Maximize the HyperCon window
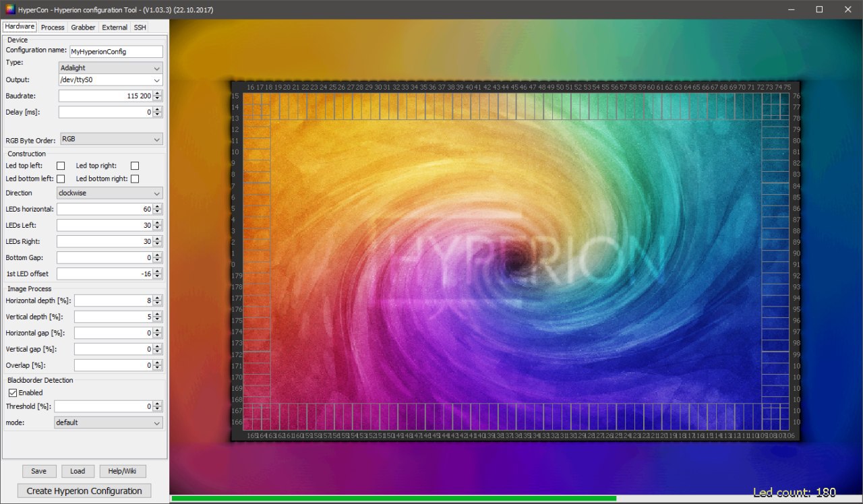 coord(819,9)
